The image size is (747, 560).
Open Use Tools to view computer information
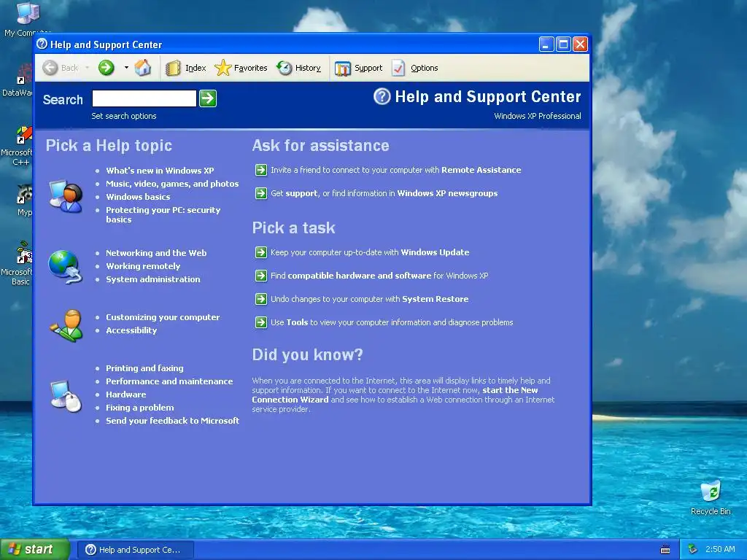click(392, 322)
